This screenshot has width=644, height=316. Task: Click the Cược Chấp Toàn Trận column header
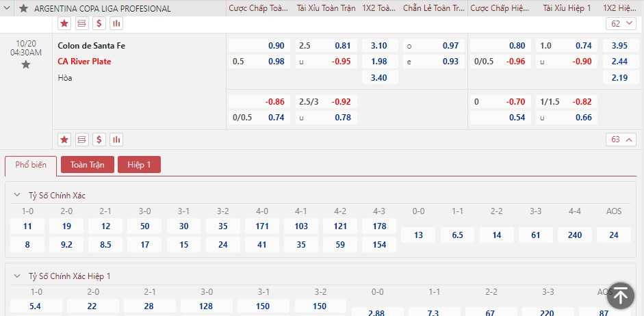259,8
